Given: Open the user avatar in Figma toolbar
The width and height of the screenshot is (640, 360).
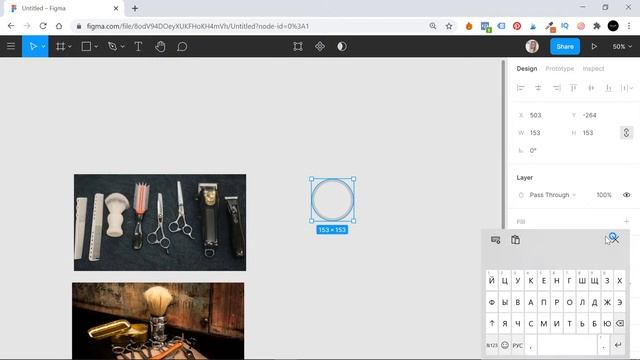Looking at the screenshot, I should [532, 47].
